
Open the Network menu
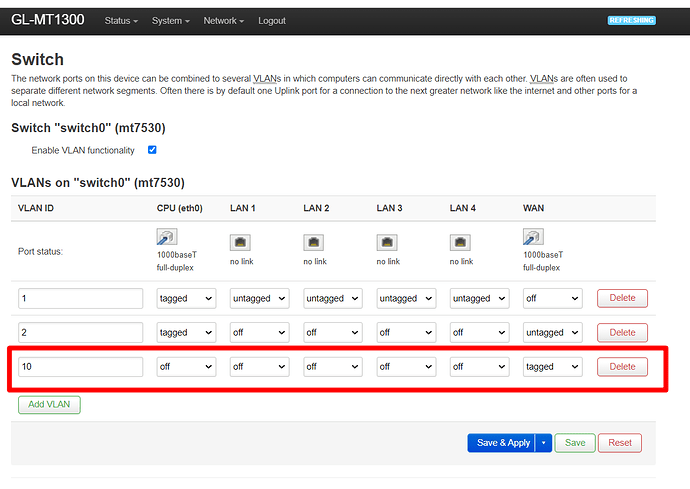(x=223, y=20)
